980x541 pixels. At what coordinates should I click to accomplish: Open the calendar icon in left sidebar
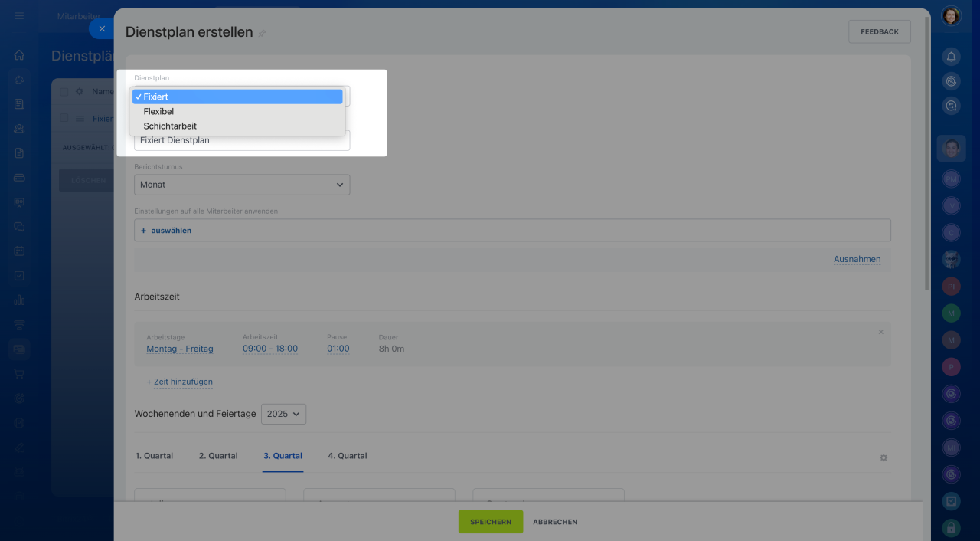coord(19,251)
